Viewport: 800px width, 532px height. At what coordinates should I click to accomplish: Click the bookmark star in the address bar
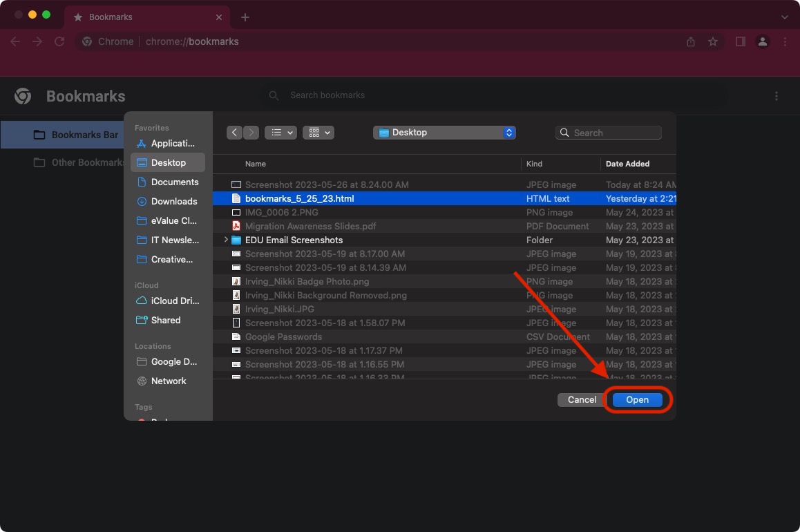point(713,41)
